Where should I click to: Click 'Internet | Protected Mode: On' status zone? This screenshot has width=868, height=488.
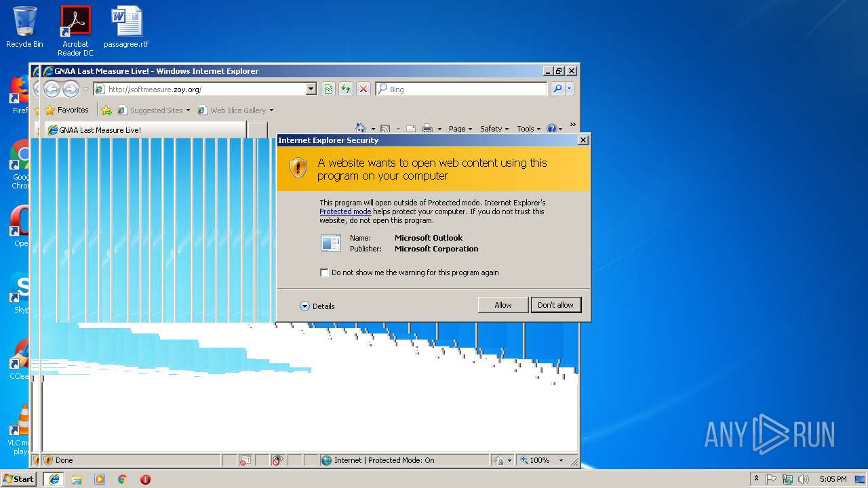404,460
